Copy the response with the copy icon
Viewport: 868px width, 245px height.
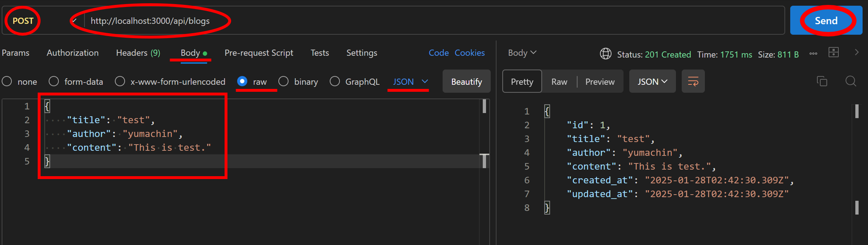(x=822, y=82)
